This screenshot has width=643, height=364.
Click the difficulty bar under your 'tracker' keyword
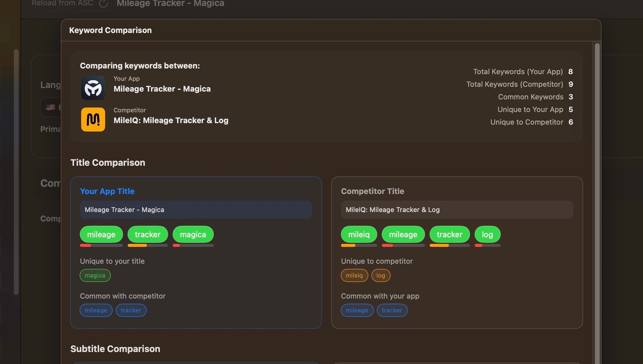pyautogui.click(x=147, y=245)
